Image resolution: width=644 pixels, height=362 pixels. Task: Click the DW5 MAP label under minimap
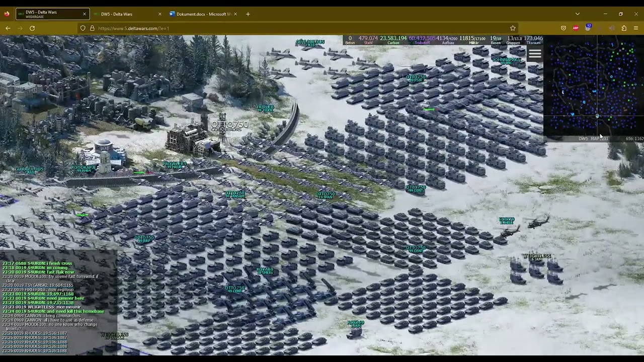pyautogui.click(x=593, y=139)
